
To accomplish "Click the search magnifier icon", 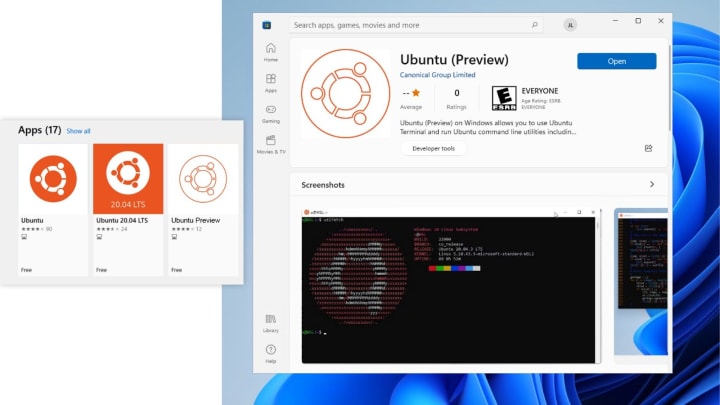I will [534, 25].
